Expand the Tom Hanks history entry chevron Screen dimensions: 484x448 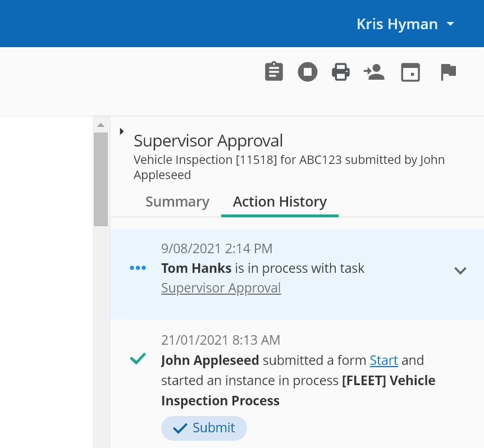click(460, 271)
